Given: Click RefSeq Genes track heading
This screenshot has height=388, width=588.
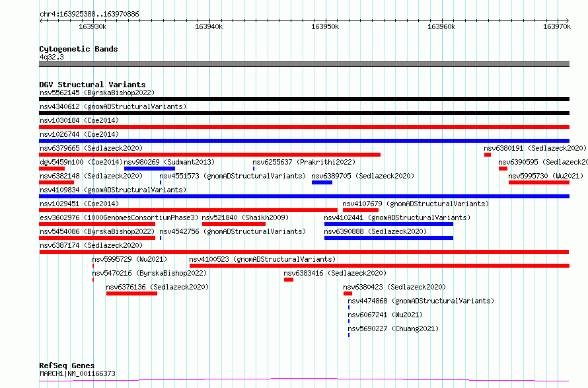Looking at the screenshot, I should click(67, 366).
